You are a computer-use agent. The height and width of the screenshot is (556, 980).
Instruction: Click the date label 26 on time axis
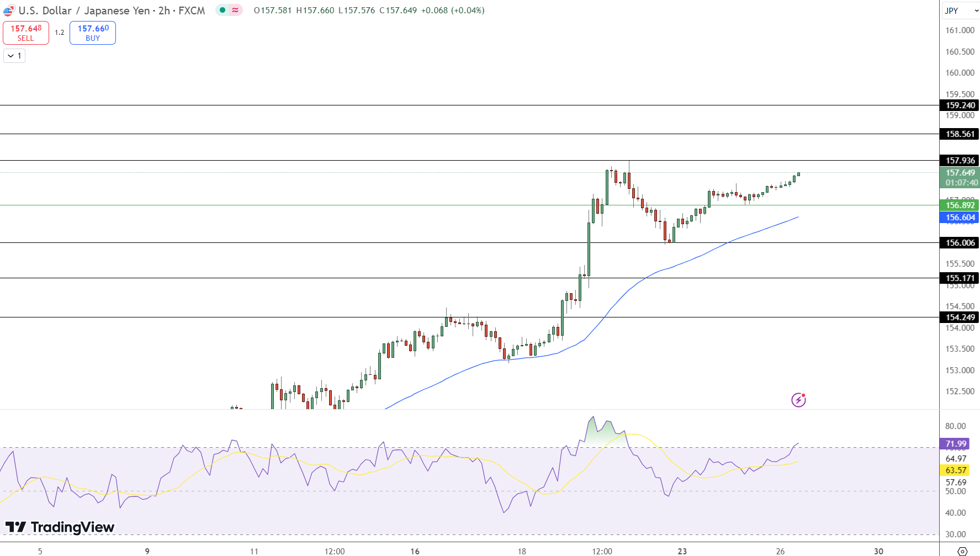coord(780,551)
